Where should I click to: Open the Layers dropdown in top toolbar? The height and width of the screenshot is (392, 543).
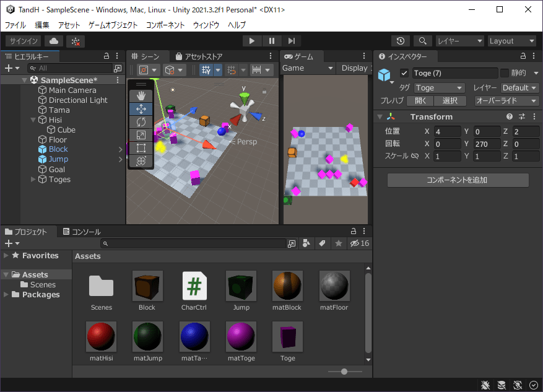[460, 41]
